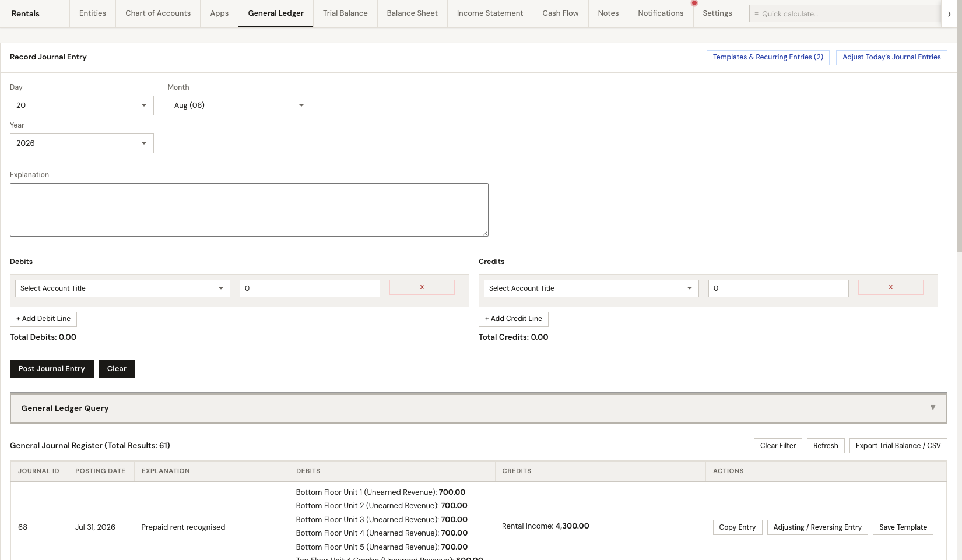Go to the Rentals home link
Image resolution: width=962 pixels, height=560 pixels.
point(26,13)
